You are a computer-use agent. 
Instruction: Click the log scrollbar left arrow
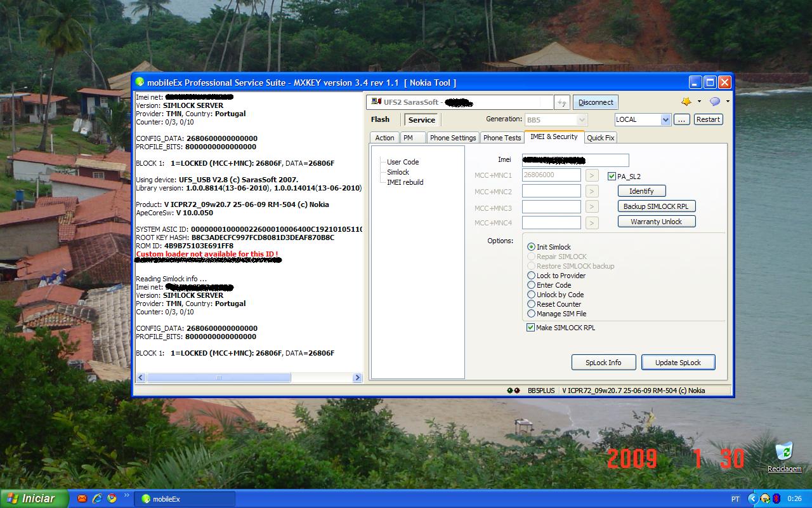tap(141, 378)
